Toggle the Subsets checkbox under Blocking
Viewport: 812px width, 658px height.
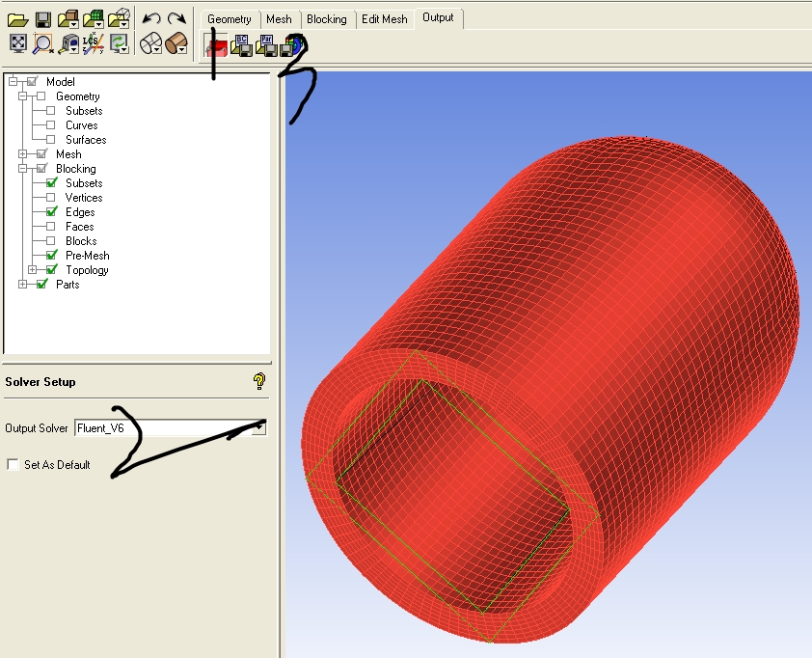click(51, 182)
